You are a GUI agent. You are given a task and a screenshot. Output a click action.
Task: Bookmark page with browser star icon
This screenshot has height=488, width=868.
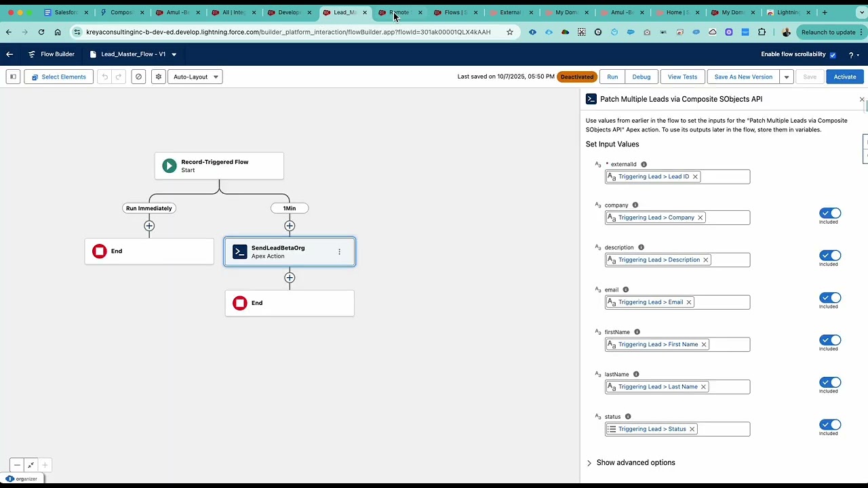point(510,32)
